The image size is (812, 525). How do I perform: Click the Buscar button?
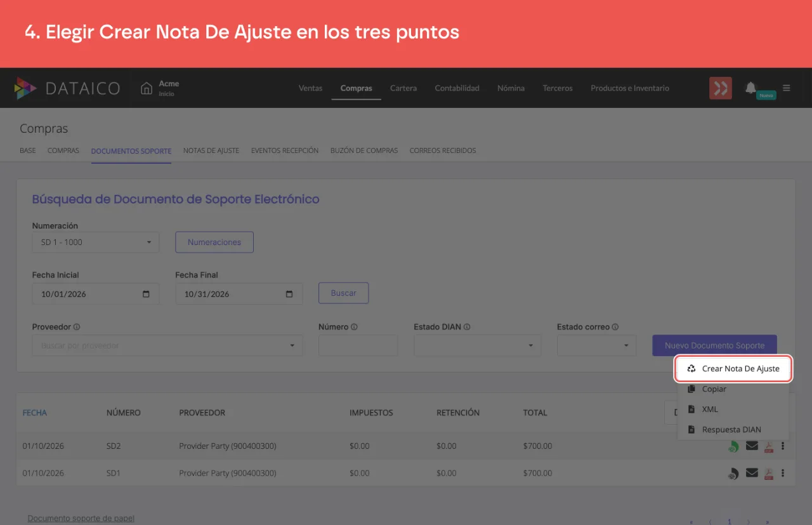(343, 293)
